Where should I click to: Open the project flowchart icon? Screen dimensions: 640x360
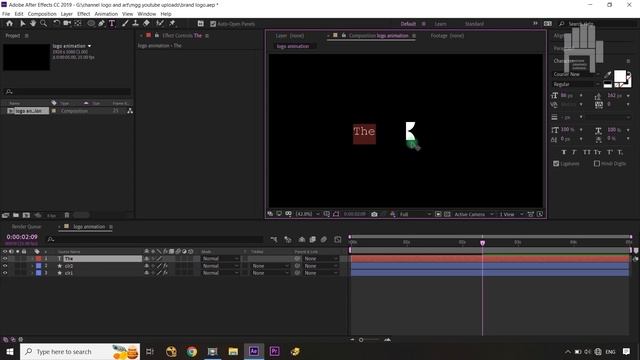tap(130, 111)
